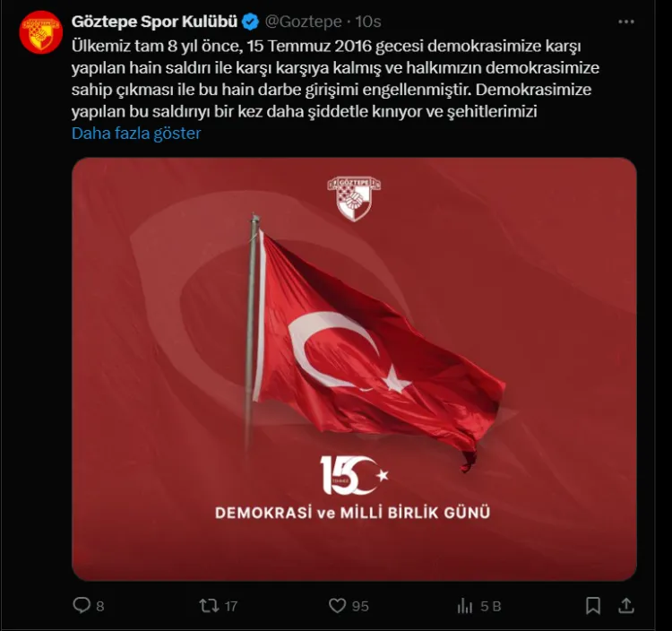Image resolution: width=672 pixels, height=631 pixels.
Task: Click the reply count 8
Action: click(99, 606)
